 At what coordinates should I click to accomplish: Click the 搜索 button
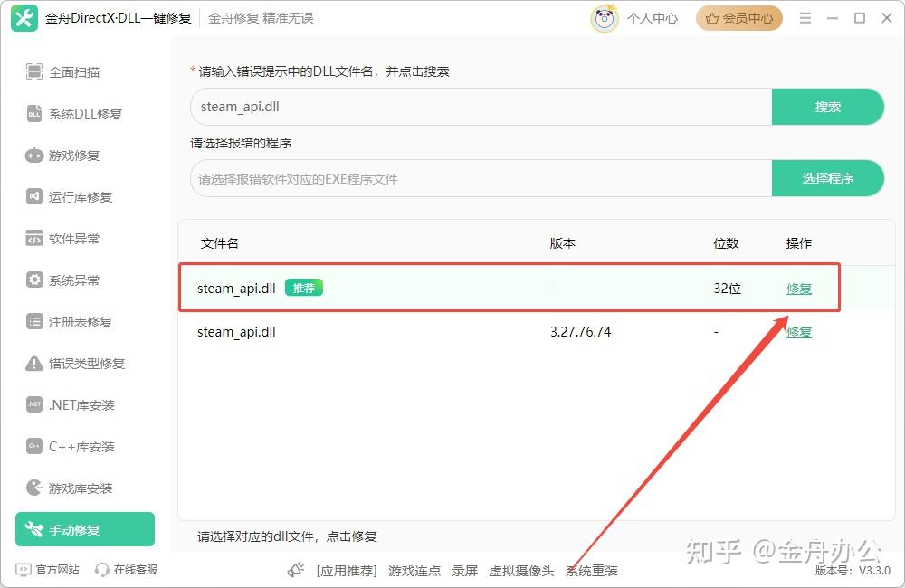tap(828, 107)
